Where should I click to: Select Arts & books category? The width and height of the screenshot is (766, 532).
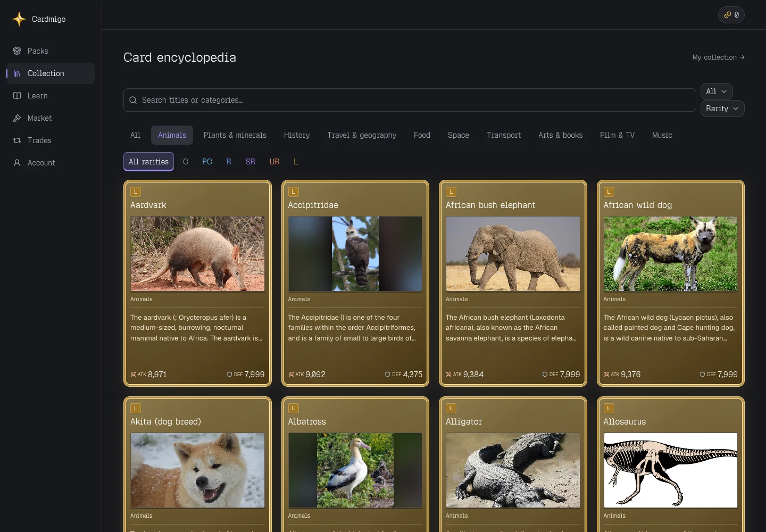coord(560,135)
